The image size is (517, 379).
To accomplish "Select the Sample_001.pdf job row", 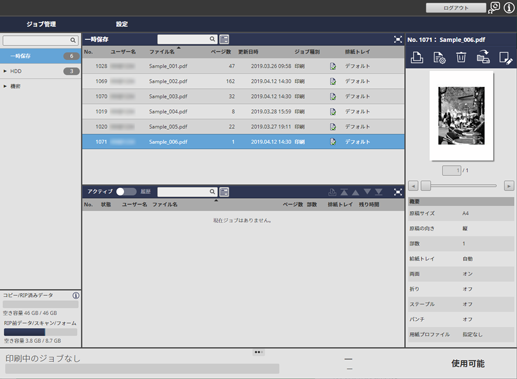I will (x=243, y=66).
